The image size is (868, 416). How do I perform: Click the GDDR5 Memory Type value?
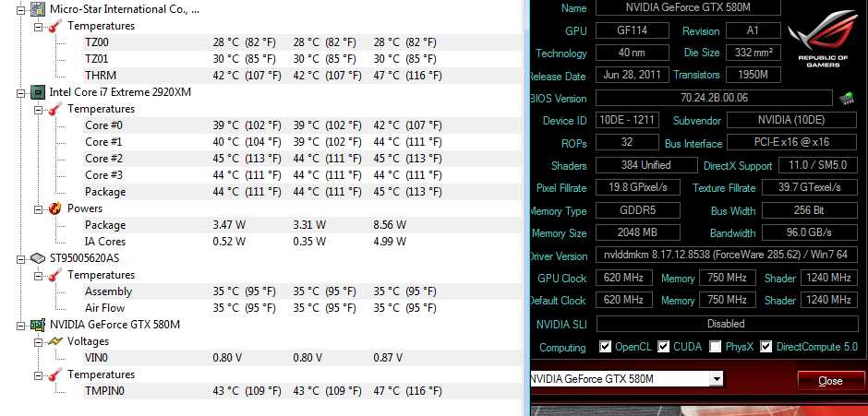638,210
